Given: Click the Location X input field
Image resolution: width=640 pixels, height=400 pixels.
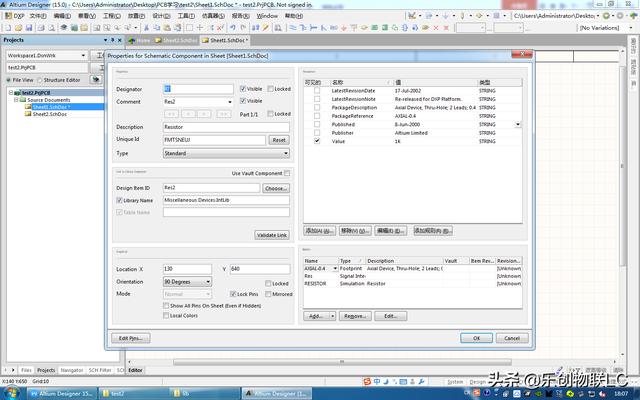Looking at the screenshot, I should (187, 269).
